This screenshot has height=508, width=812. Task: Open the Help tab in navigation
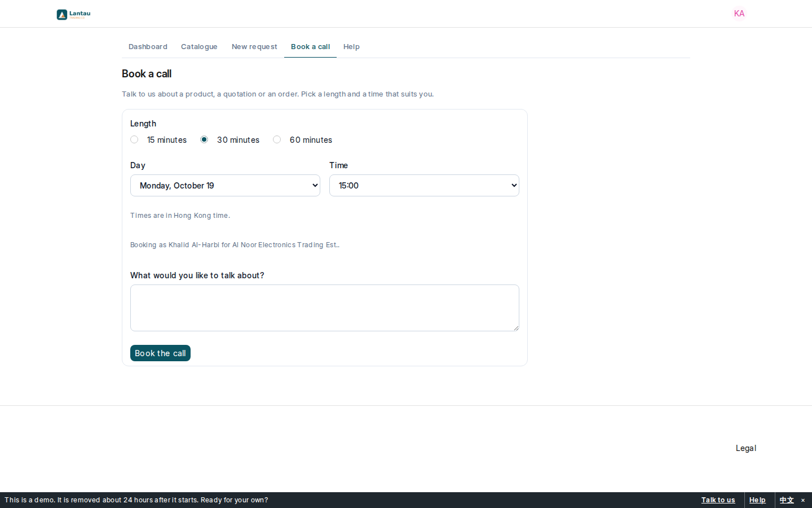(351, 47)
